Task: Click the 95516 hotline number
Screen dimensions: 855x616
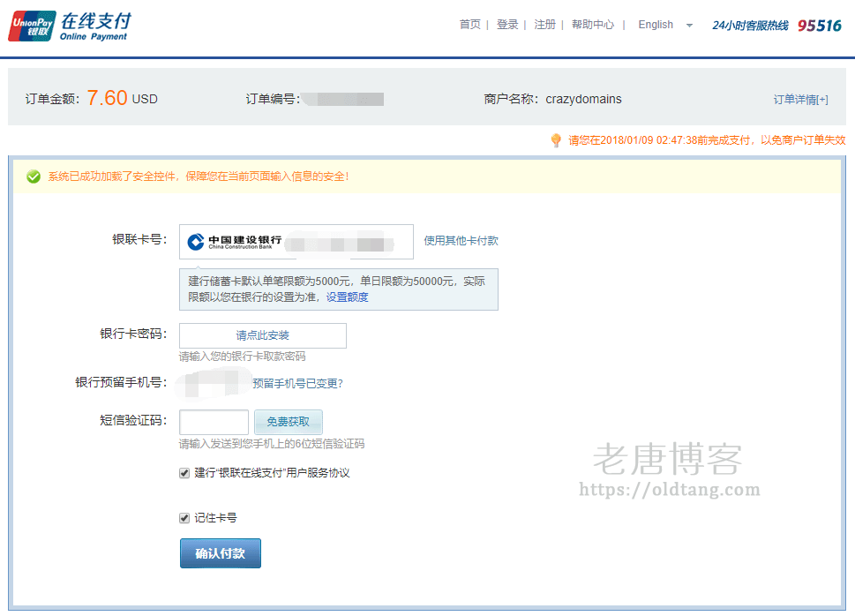Action: coord(820,26)
